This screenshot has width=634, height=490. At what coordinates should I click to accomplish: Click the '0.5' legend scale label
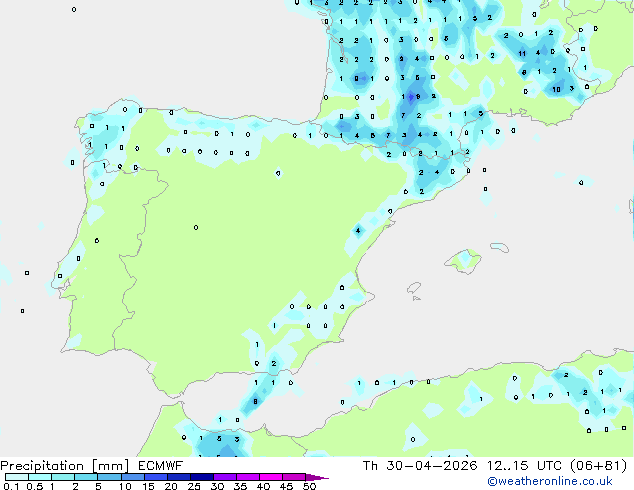[x=34, y=486]
